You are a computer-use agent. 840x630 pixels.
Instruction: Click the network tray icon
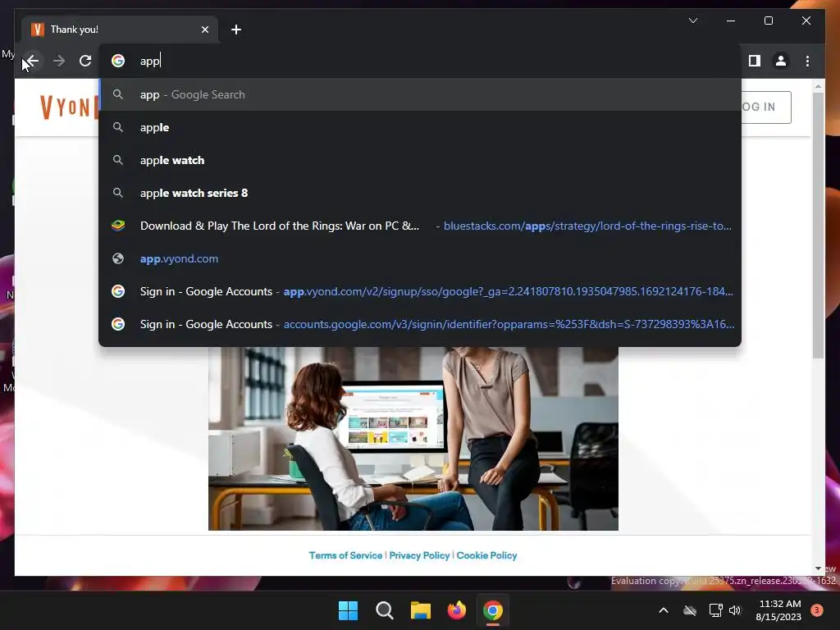tap(715, 610)
